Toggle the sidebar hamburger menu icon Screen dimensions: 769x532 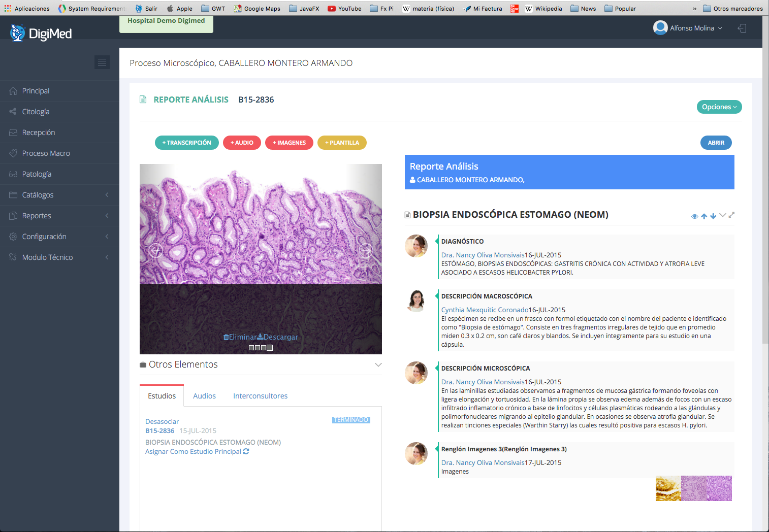pyautogui.click(x=102, y=62)
